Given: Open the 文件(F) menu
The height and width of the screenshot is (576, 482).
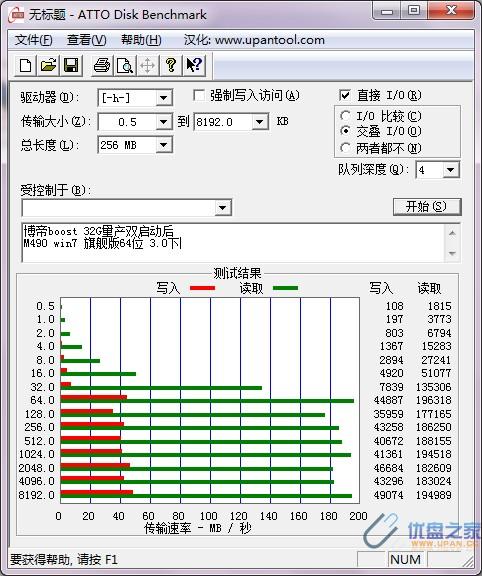Looking at the screenshot, I should coord(33,40).
